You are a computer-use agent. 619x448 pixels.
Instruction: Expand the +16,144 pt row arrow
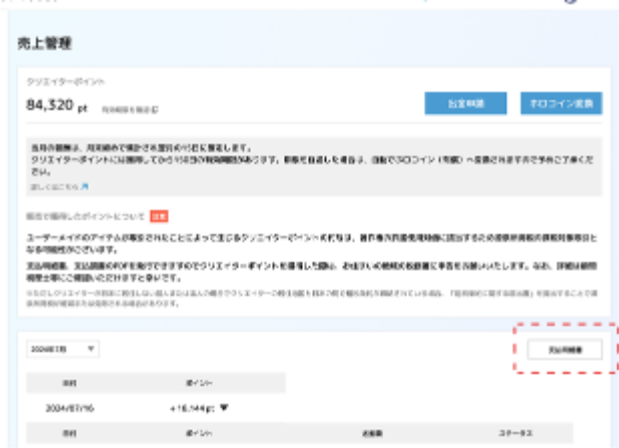click(x=223, y=407)
